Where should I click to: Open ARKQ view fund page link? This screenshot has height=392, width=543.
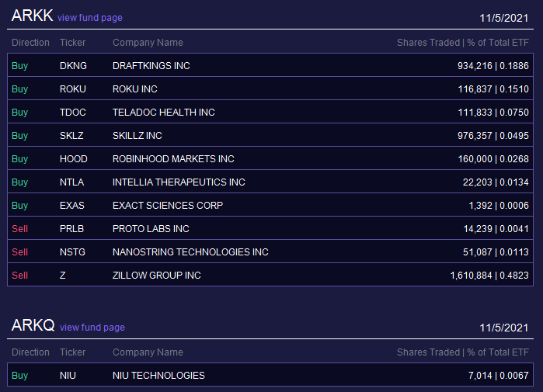[x=92, y=328]
